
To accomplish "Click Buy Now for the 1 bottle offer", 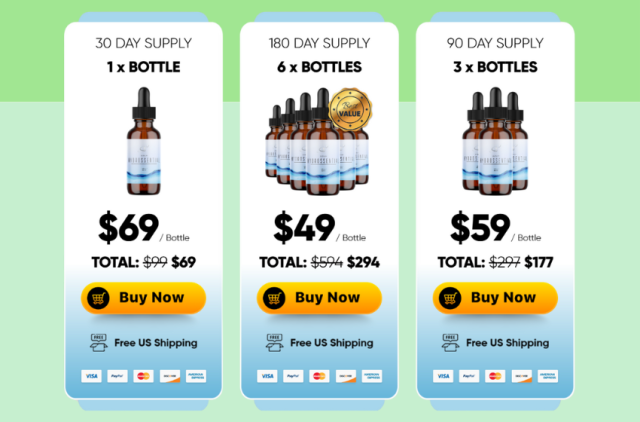I will coord(143,298).
